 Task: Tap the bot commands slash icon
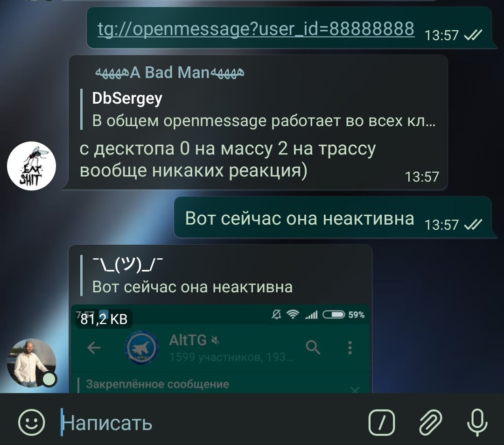[382, 422]
